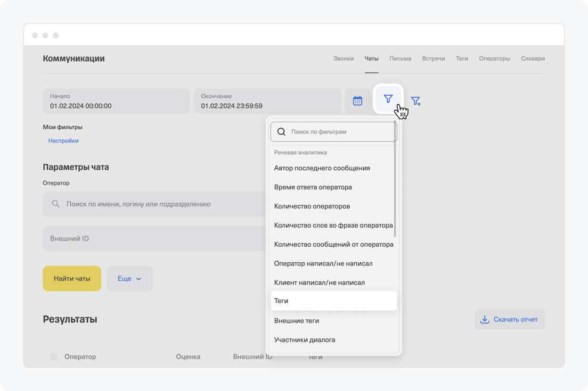Click the magnifier icon in filter search
This screenshot has height=391, width=588.
tap(281, 131)
